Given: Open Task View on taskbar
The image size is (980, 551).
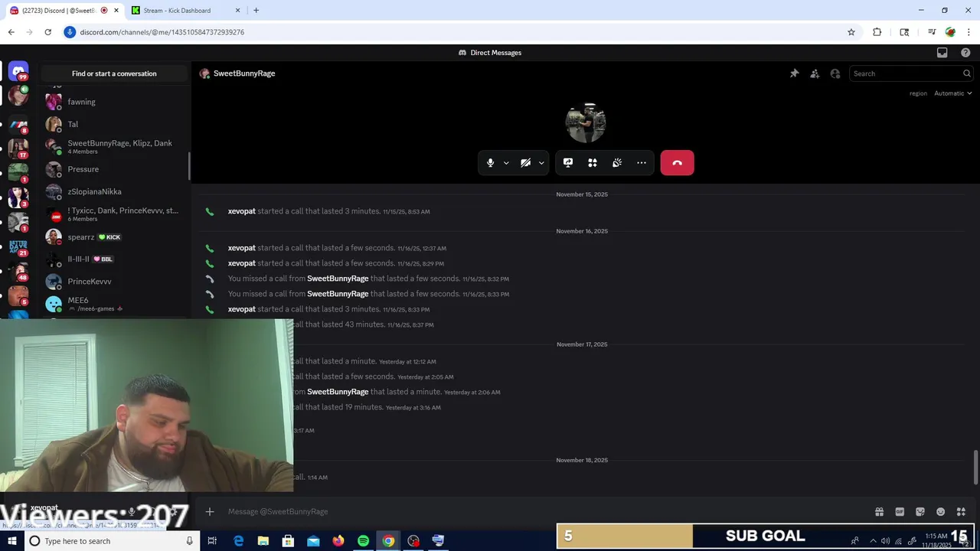Looking at the screenshot, I should pos(212,541).
